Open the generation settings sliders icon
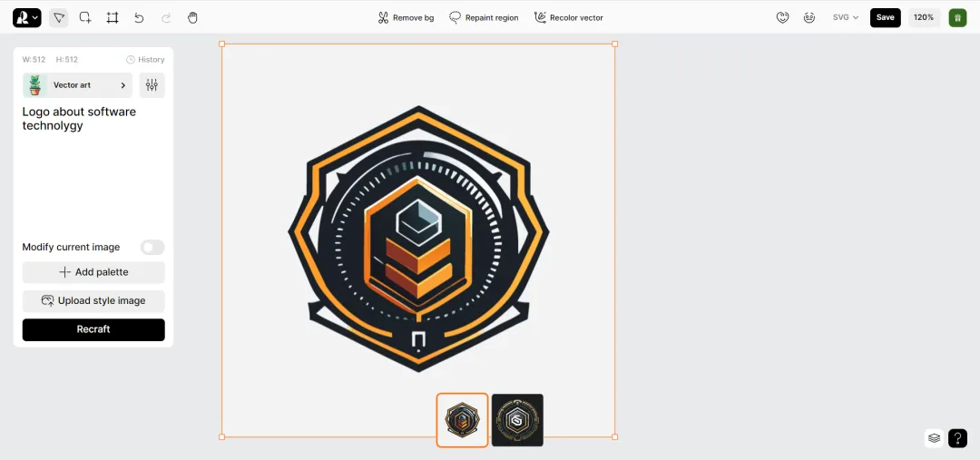Image resolution: width=980 pixels, height=460 pixels. coord(152,85)
